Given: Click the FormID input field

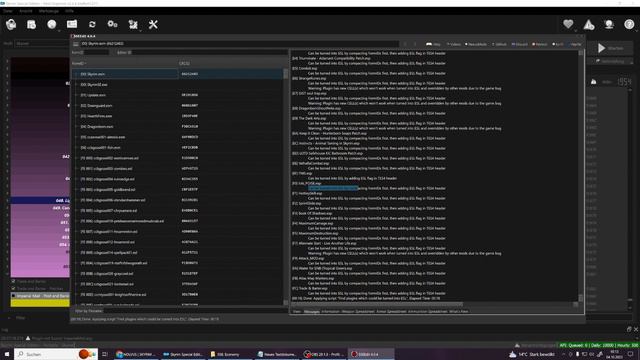Looking at the screenshot, I should coord(96,53).
